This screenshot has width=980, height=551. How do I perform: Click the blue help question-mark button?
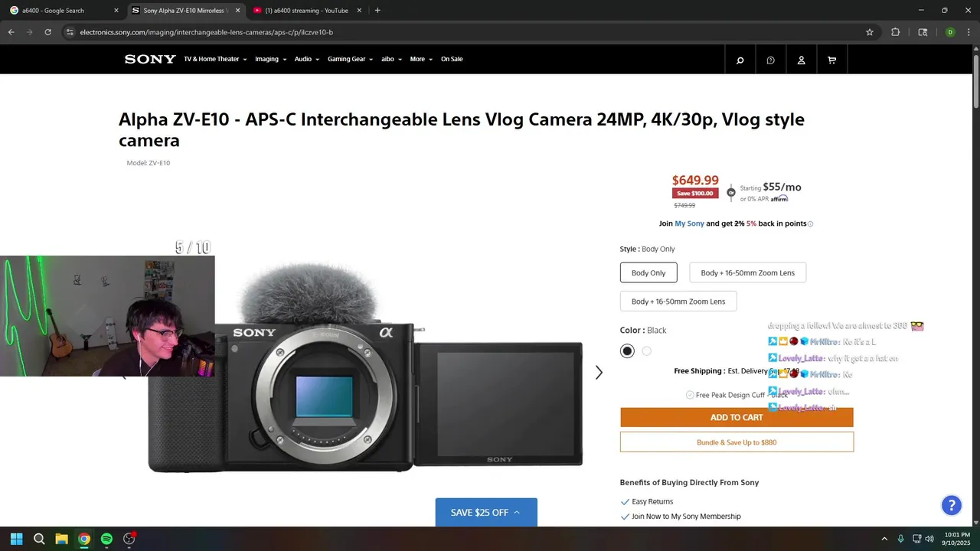tap(951, 505)
